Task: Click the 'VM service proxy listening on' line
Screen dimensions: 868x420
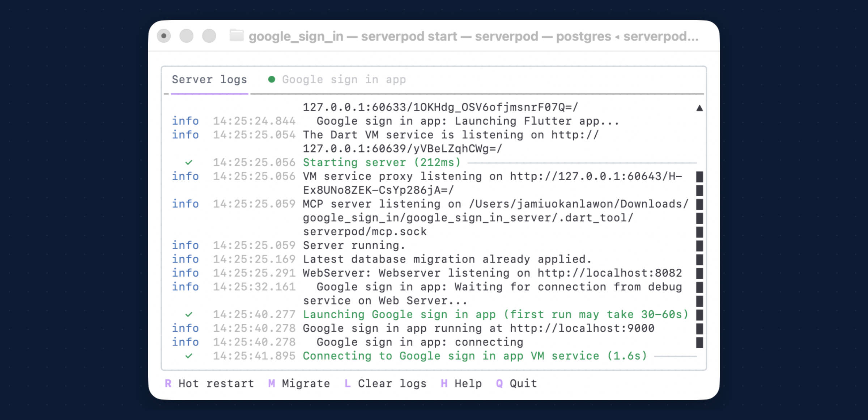Action: pyautogui.click(x=492, y=176)
